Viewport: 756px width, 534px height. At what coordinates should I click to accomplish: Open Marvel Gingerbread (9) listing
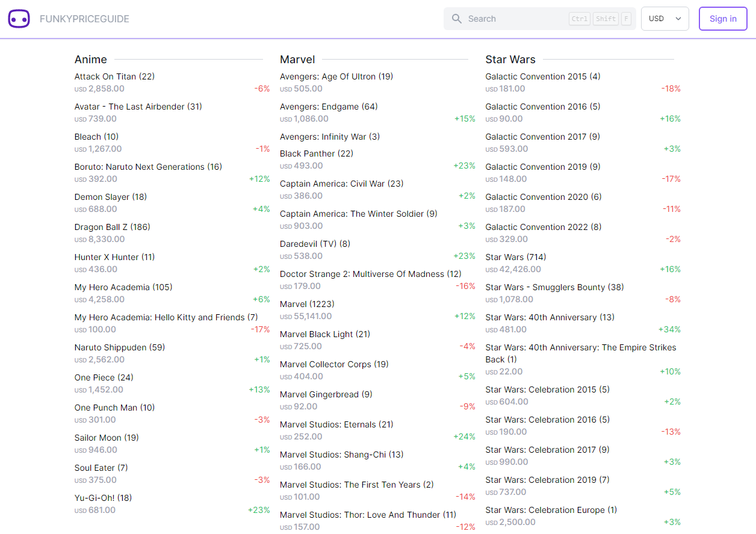pyautogui.click(x=326, y=394)
